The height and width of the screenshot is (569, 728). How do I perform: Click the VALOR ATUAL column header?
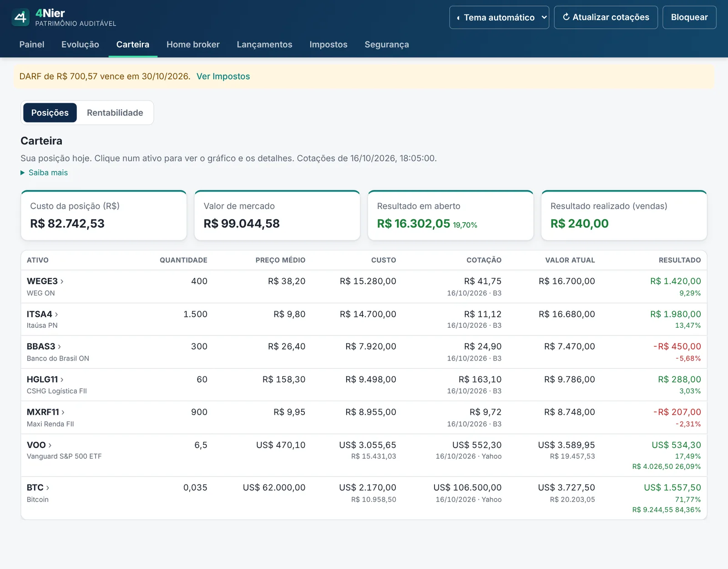tap(570, 260)
